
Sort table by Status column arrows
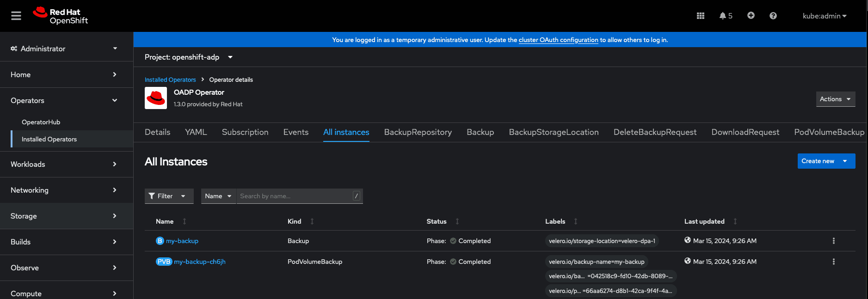[x=457, y=221]
